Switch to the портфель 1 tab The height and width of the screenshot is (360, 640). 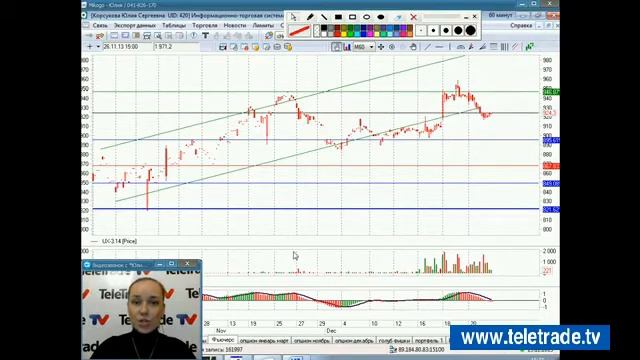tap(429, 340)
